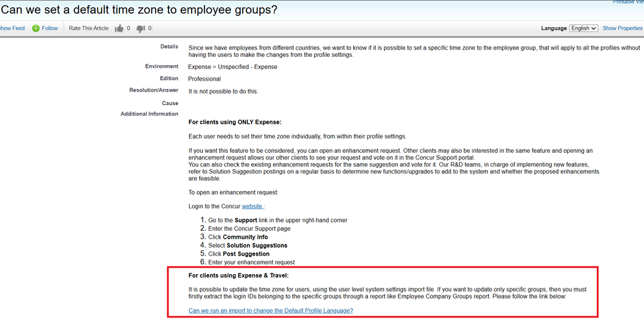644x320 pixels.
Task: Click the Printable View link
Action: [628, 2]
